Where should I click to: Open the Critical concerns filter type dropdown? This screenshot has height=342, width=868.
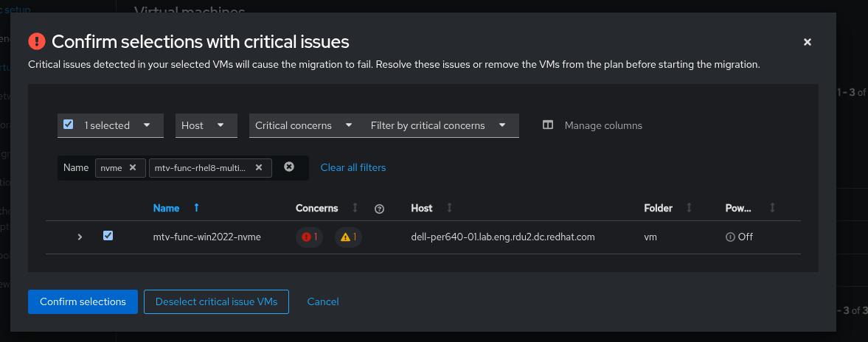tap(303, 125)
